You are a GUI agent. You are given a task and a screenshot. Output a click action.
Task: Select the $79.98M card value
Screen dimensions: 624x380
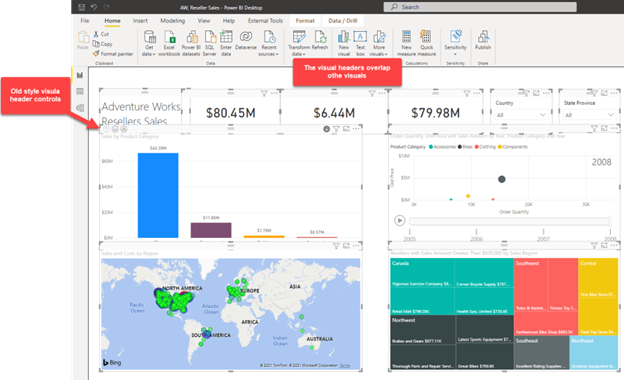[435, 113]
